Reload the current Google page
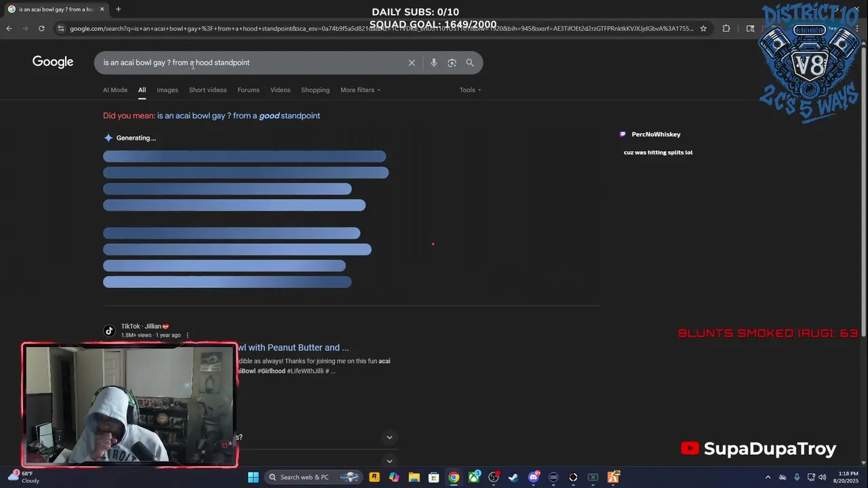 click(x=41, y=28)
